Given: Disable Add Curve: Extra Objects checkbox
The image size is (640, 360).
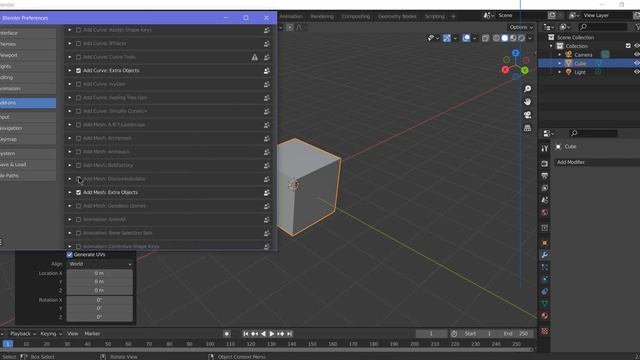Looking at the screenshot, I should (x=78, y=71).
